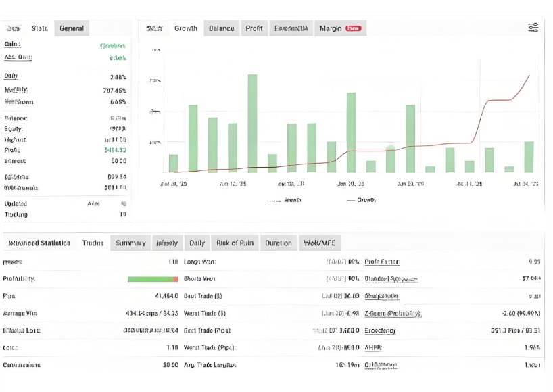Toggle the left legend series below chart
The width and height of the screenshot is (553, 392).
pos(285,200)
